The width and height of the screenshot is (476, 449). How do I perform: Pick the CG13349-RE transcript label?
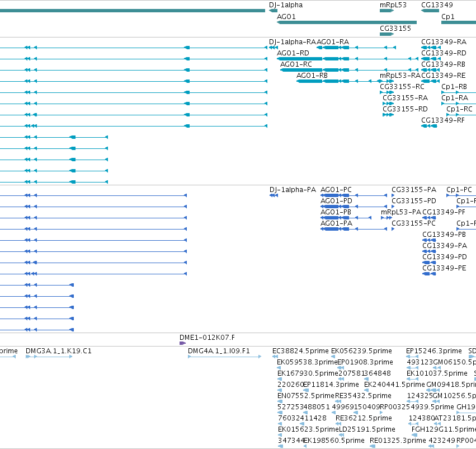coord(443,76)
